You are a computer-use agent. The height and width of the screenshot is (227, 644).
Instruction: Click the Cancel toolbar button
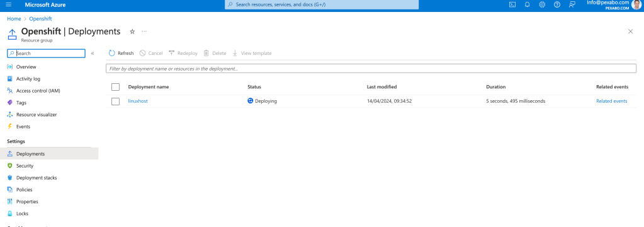[x=150, y=54]
